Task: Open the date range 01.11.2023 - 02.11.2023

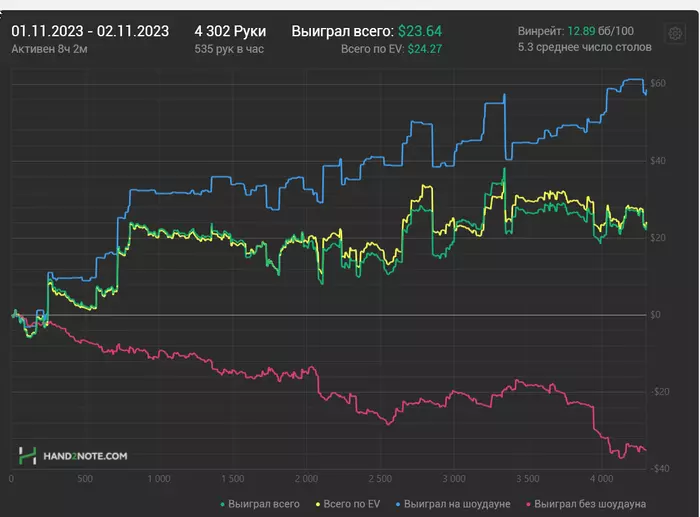Action: (90, 30)
